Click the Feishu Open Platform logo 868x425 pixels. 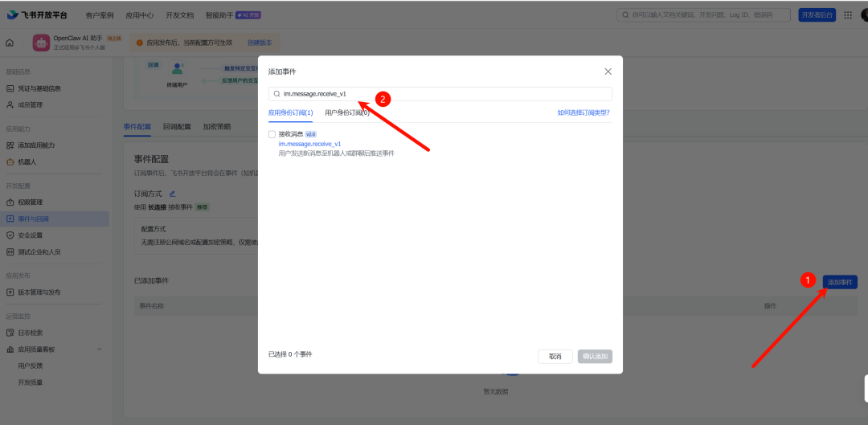tap(37, 14)
